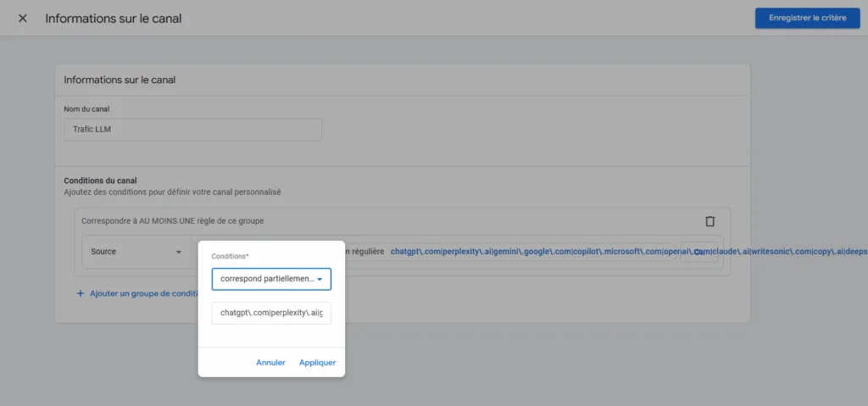
Task: Click 'Correspondre à AU MOINS UNE règle' text
Action: [x=172, y=220]
